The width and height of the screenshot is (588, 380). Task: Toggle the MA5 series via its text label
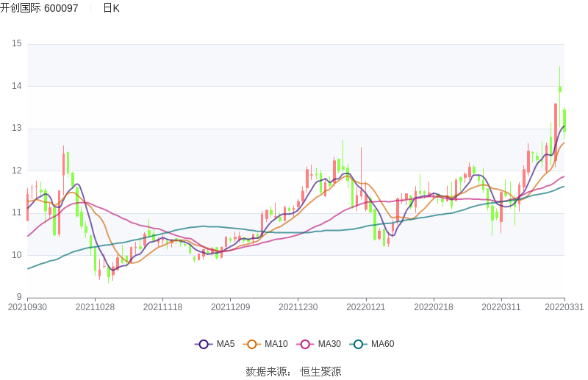point(225,344)
